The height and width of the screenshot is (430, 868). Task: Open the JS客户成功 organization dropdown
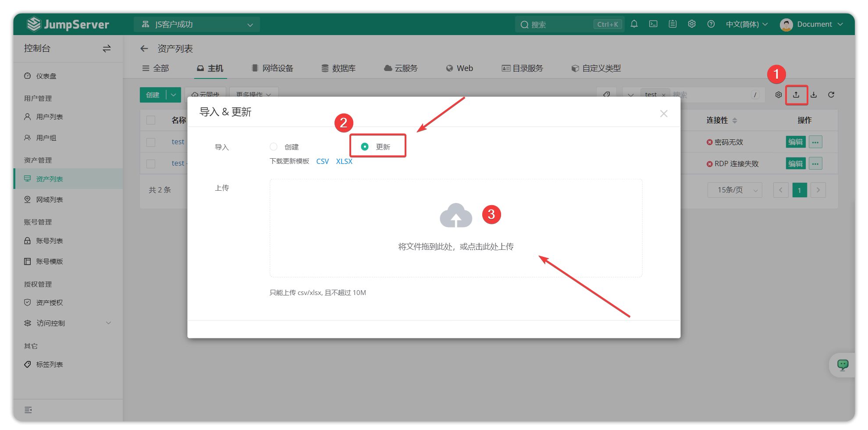[197, 25]
